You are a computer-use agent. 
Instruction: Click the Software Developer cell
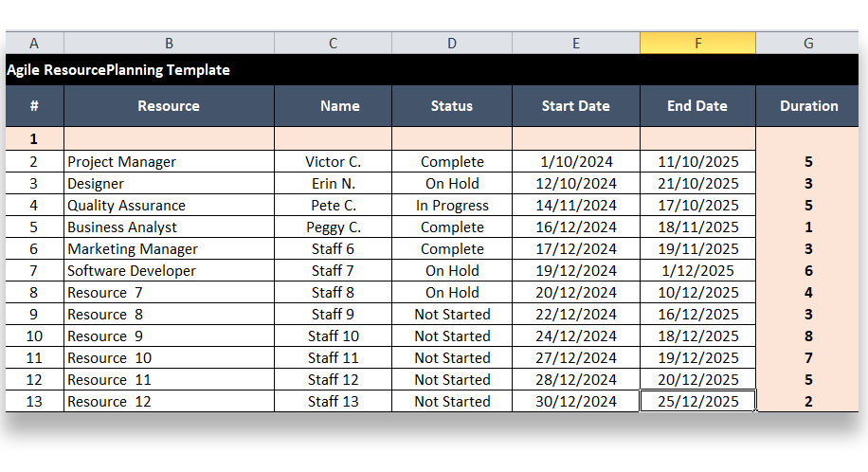(x=132, y=271)
